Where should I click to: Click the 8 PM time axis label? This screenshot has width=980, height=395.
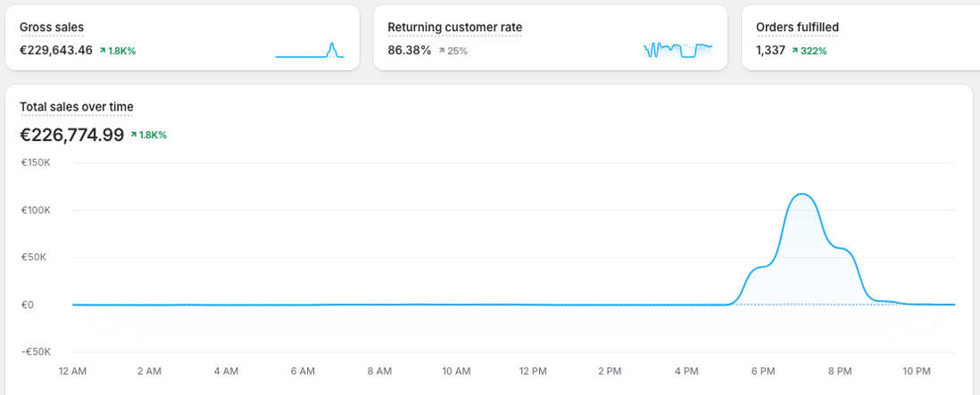click(x=840, y=371)
